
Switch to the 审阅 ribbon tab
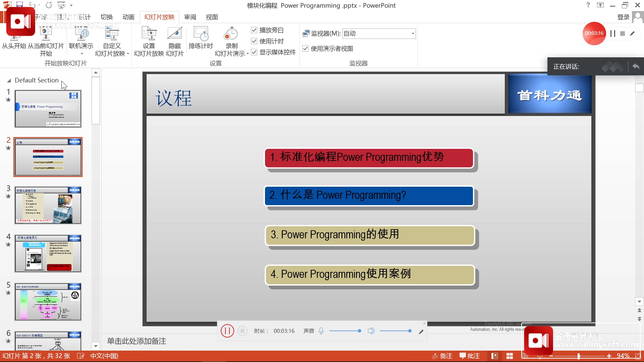pyautogui.click(x=190, y=17)
